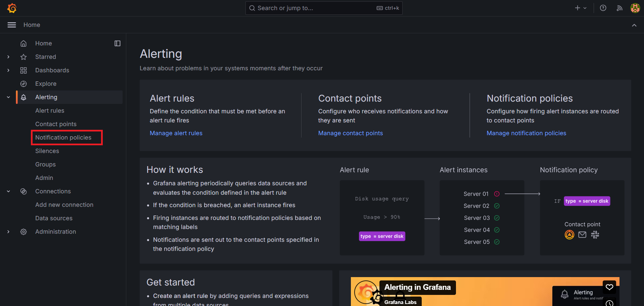
Task: Open Notification policies in sidebar
Action: tap(63, 138)
